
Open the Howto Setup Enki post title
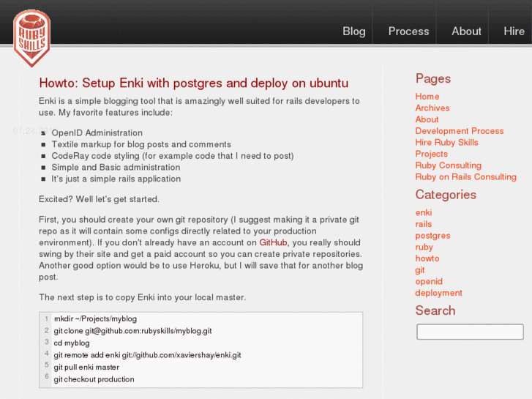click(193, 83)
